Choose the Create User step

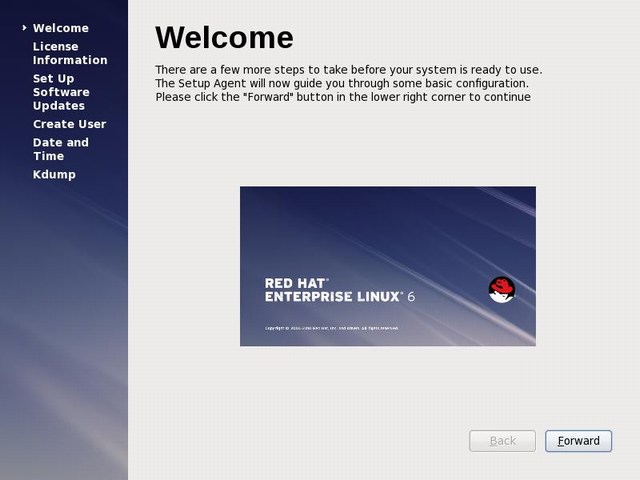69,124
